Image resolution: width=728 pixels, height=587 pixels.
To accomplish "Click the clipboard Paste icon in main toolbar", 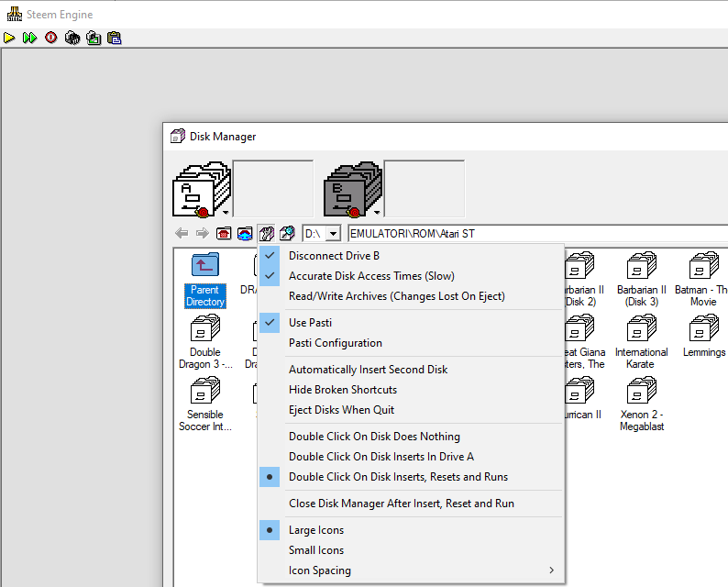I will [x=115, y=38].
